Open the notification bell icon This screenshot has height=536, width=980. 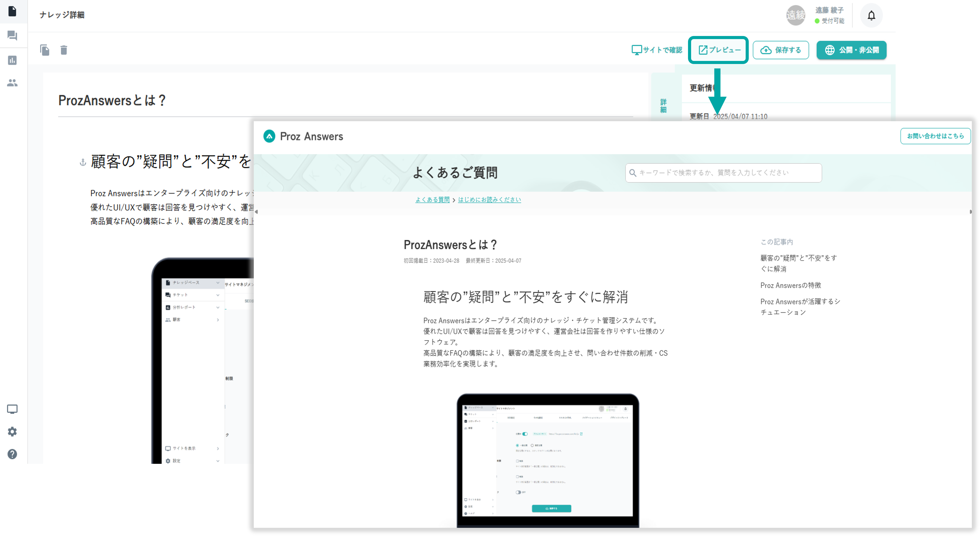pyautogui.click(x=871, y=16)
